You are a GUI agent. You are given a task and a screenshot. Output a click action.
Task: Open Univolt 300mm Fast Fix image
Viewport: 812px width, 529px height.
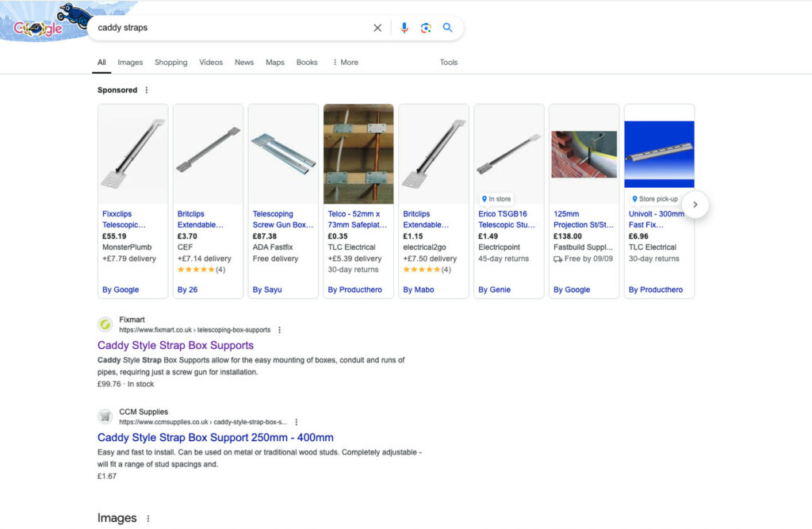[659, 154]
